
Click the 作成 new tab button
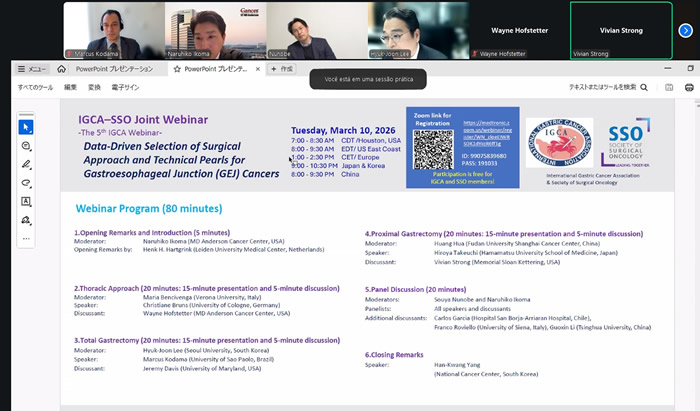(281, 69)
